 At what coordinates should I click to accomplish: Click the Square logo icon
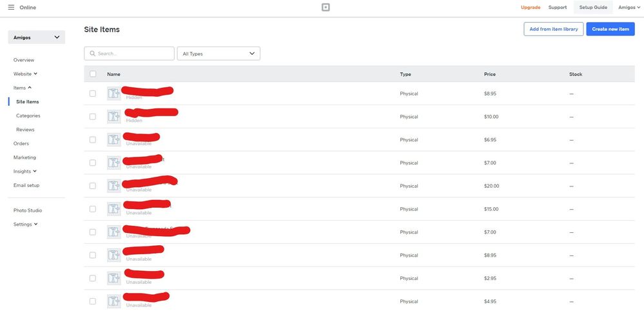point(326,8)
